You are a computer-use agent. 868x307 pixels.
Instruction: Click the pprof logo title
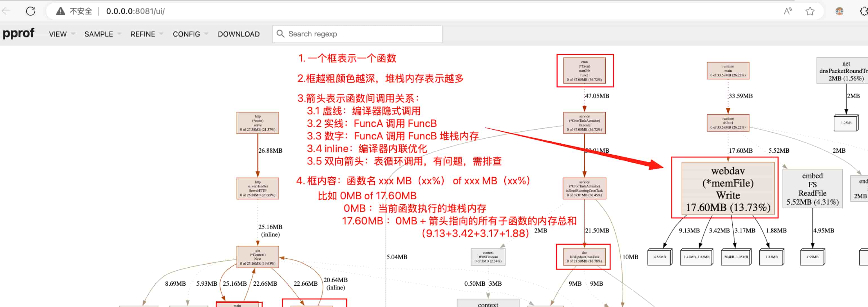[19, 33]
